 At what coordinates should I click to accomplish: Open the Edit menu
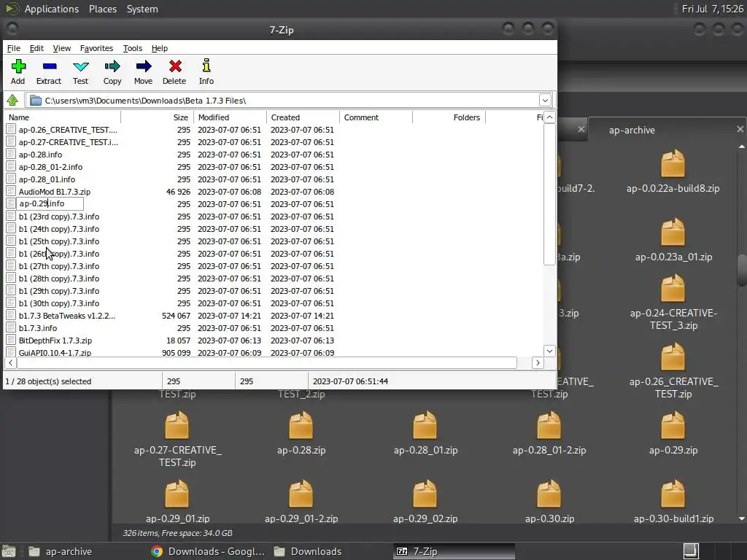pyautogui.click(x=36, y=48)
